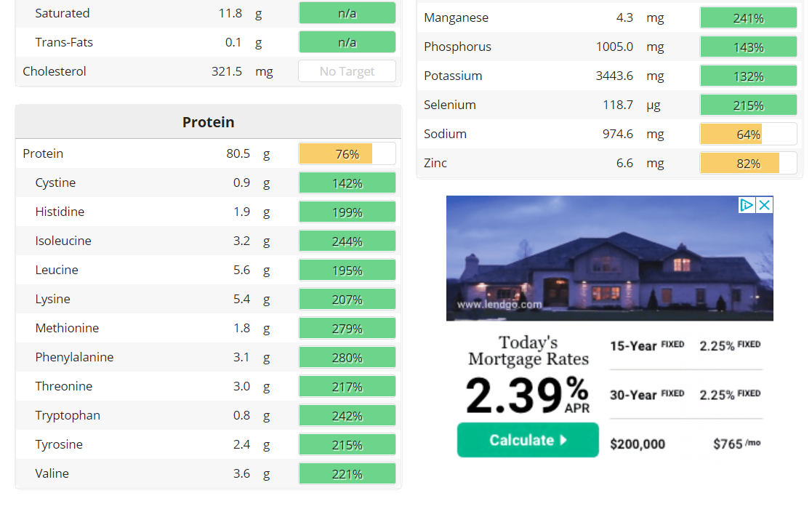The width and height of the screenshot is (812, 509).
Task: Select the Leucine nutrient row label
Action: click(57, 270)
